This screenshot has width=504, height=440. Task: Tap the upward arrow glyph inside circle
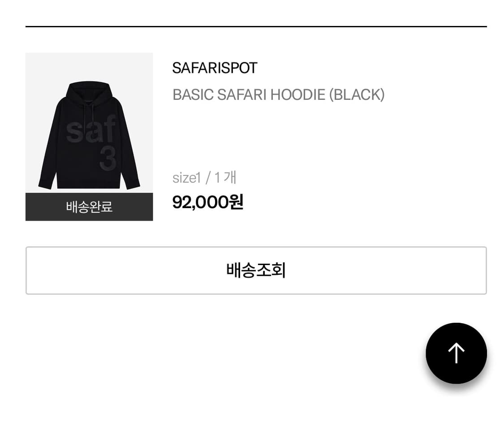pos(456,353)
